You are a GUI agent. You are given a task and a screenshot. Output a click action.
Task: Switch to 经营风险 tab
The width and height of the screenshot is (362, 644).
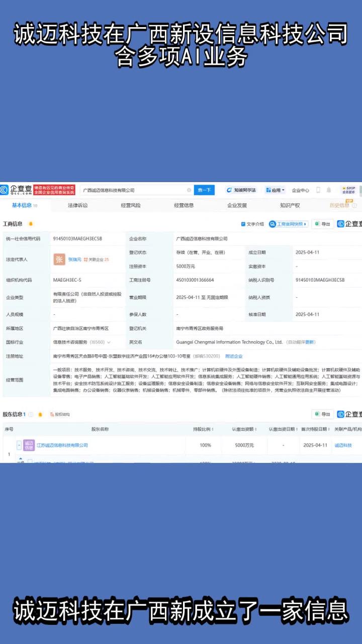coord(131,205)
